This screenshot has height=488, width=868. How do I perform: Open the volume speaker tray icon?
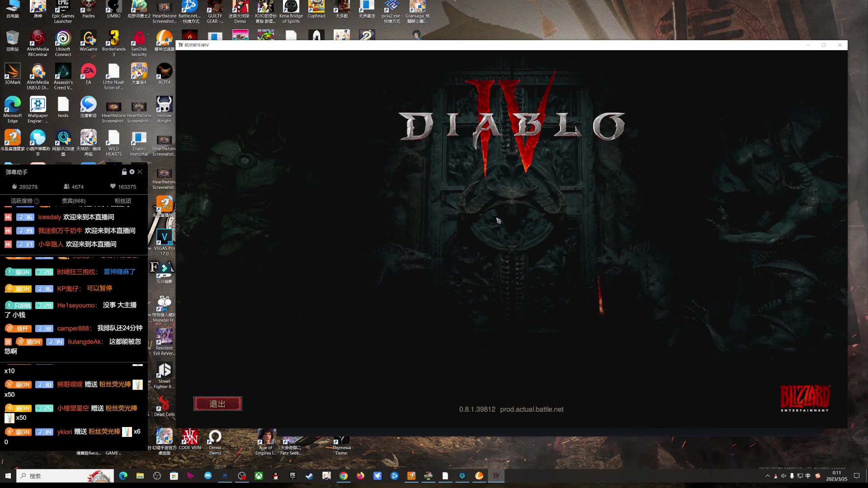coord(783,476)
